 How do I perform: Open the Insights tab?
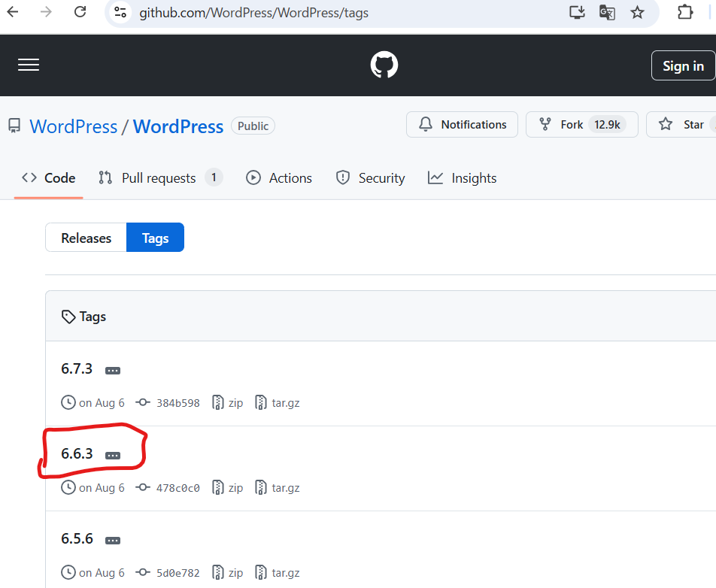[462, 178]
